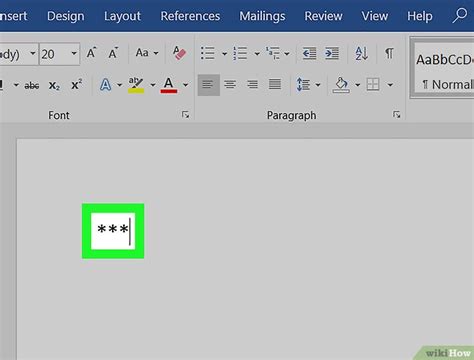Toggle subscript formatting
Image resolution: width=474 pixels, height=360 pixels.
click(54, 86)
